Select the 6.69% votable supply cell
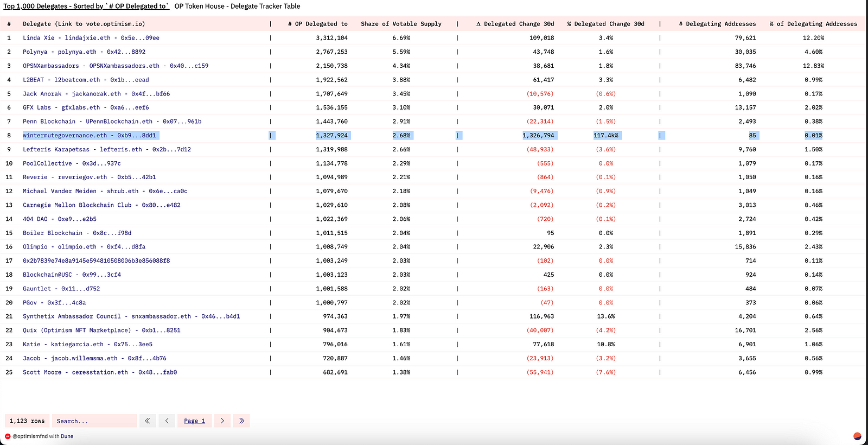This screenshot has height=445, width=868. pyautogui.click(x=401, y=38)
